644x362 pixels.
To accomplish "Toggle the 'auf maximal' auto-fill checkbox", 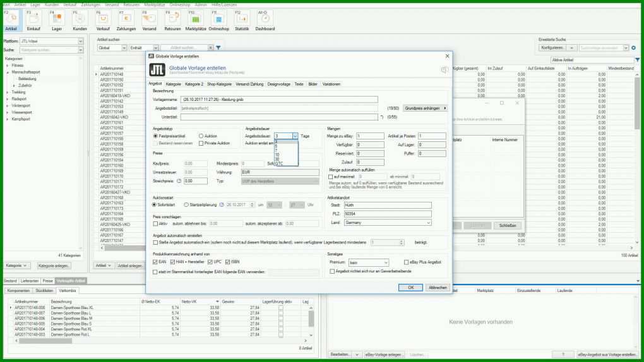I will click(x=331, y=177).
